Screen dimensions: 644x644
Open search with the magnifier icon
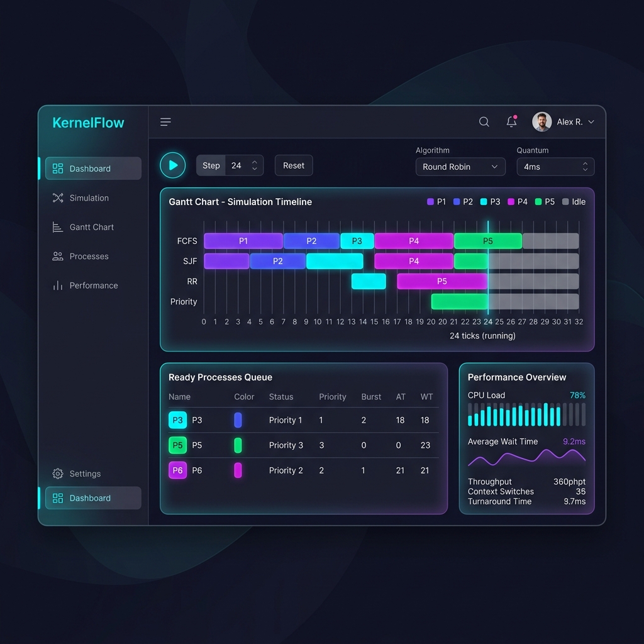(484, 122)
